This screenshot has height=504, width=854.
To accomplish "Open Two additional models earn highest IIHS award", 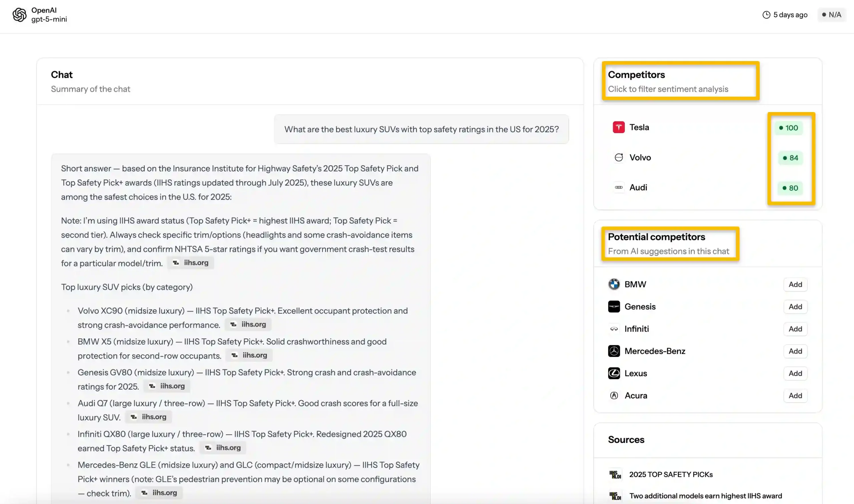I will (705, 496).
